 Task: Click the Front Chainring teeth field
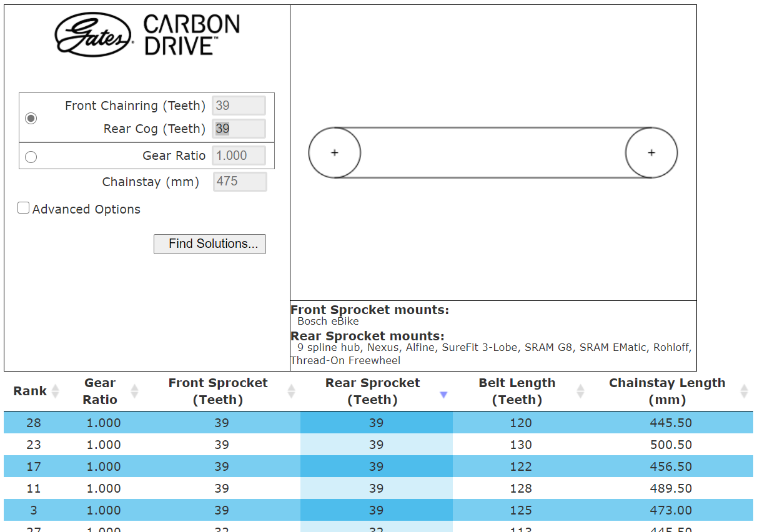pos(239,106)
